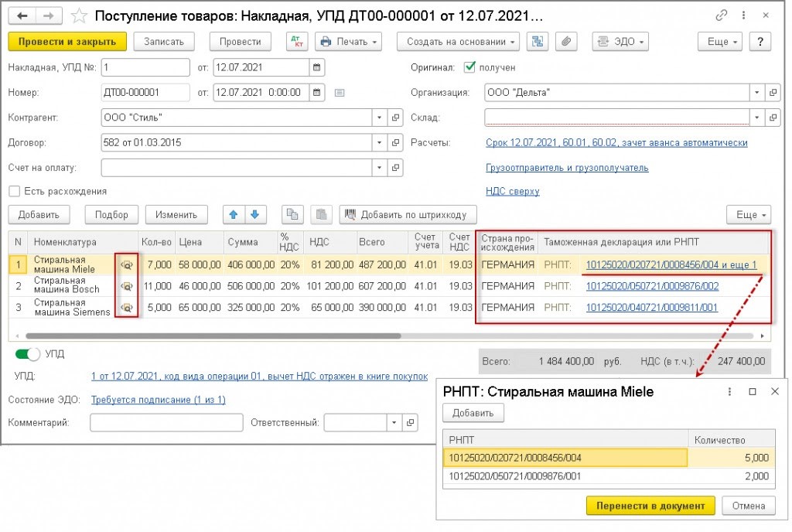Screen dimensions: 792x532
Task: Switch off the УПД toggle
Action: [x=28, y=354]
